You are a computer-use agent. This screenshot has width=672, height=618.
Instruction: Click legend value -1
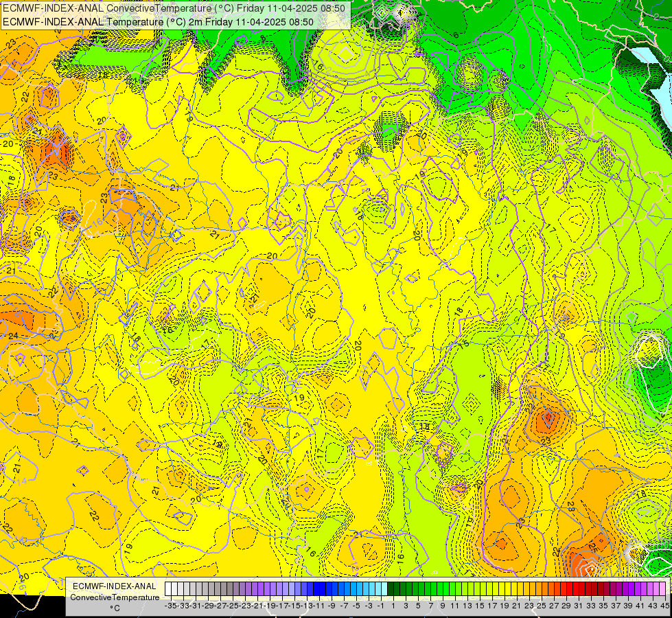click(381, 606)
